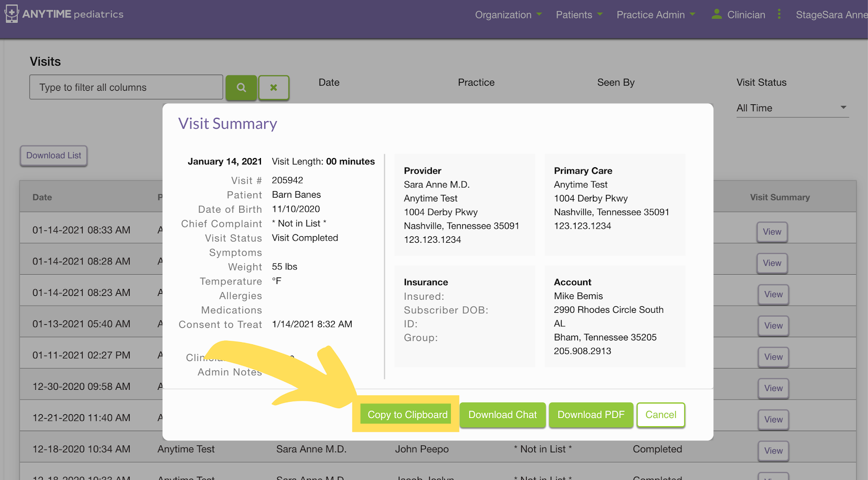View summary for 01-14-2021 08:23 AM visit
868x480 pixels.
point(774,294)
